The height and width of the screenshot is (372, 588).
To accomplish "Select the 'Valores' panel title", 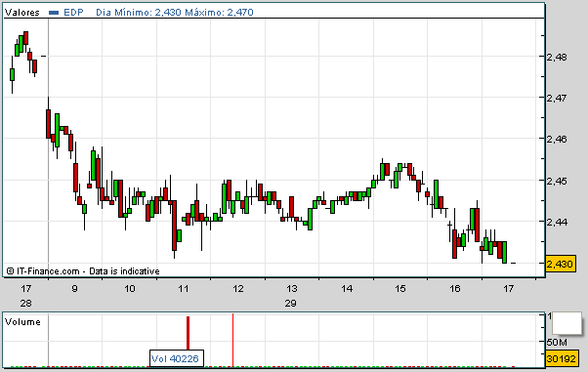I will (22, 13).
